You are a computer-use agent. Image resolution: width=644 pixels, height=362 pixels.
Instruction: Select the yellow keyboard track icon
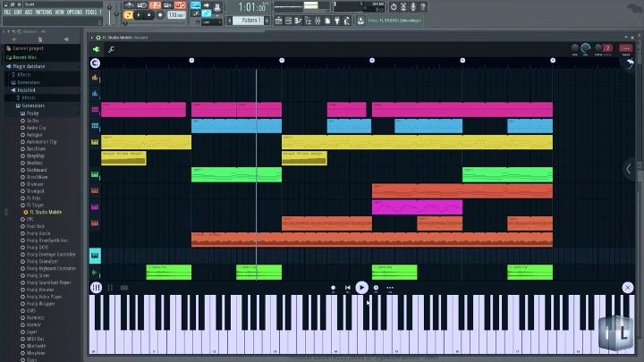[95, 142]
